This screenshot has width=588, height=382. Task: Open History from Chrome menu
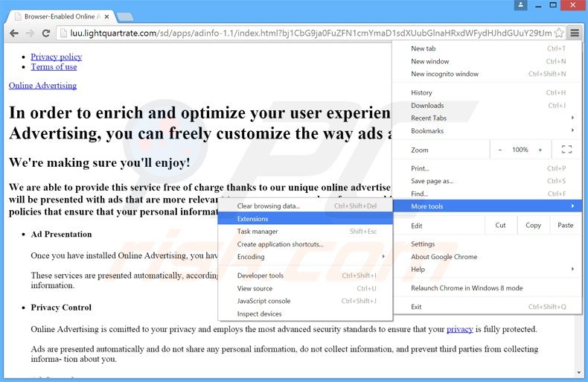tap(488, 92)
